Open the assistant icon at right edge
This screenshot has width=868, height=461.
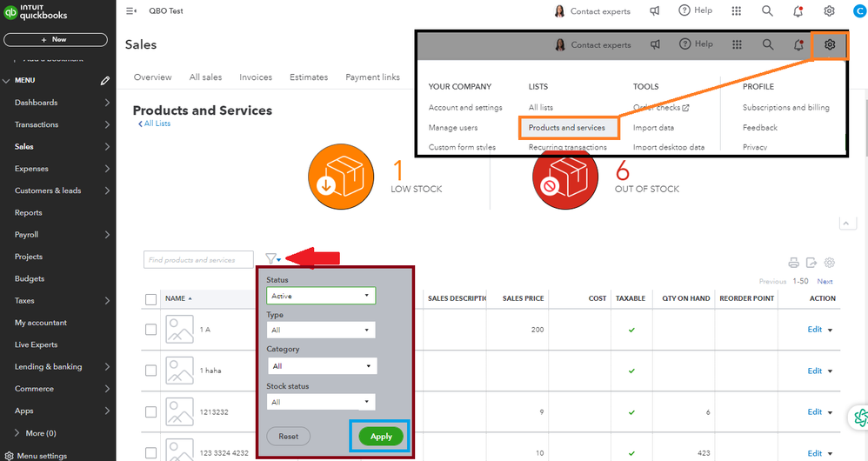[x=859, y=418]
